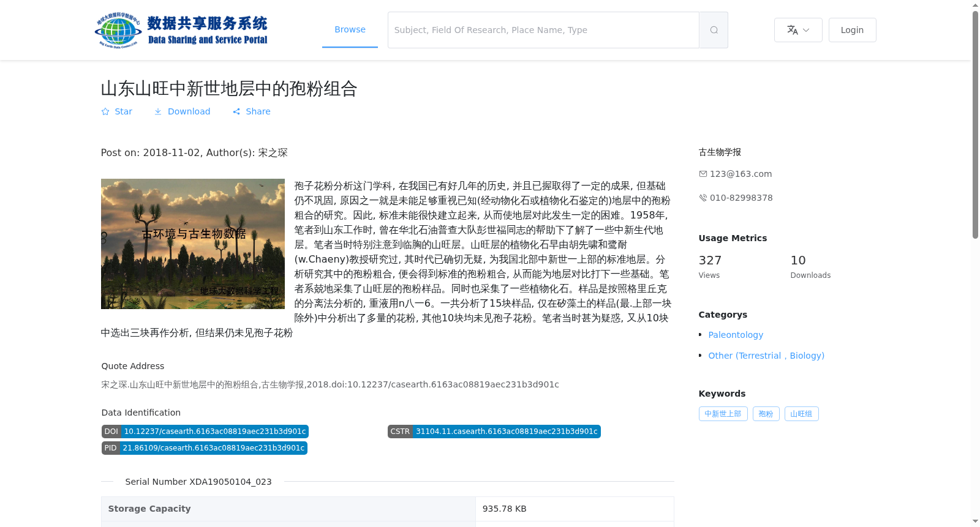Screen dimensions: 980x527
Task: Click the Star link text
Action: click(123, 111)
